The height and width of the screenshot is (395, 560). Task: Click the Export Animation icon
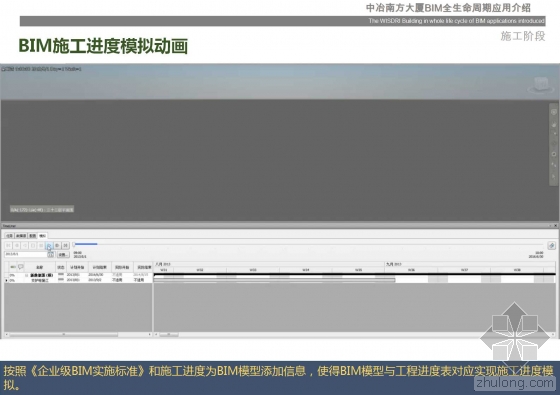pyautogui.click(x=551, y=245)
